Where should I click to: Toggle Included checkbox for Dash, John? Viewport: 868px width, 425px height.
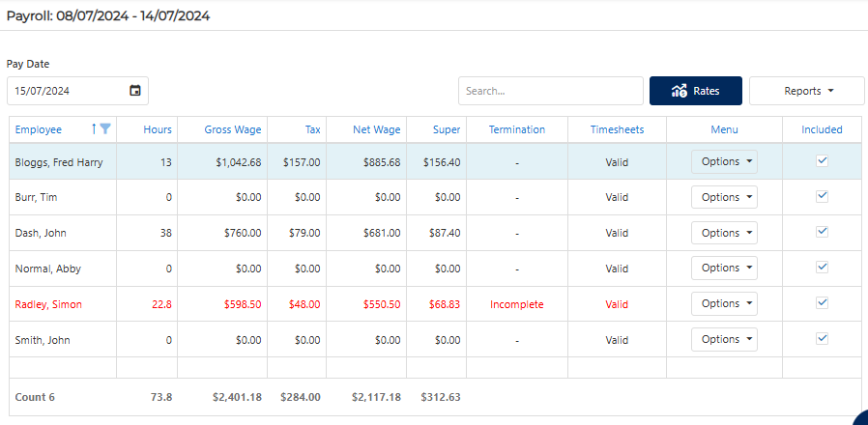point(822,232)
